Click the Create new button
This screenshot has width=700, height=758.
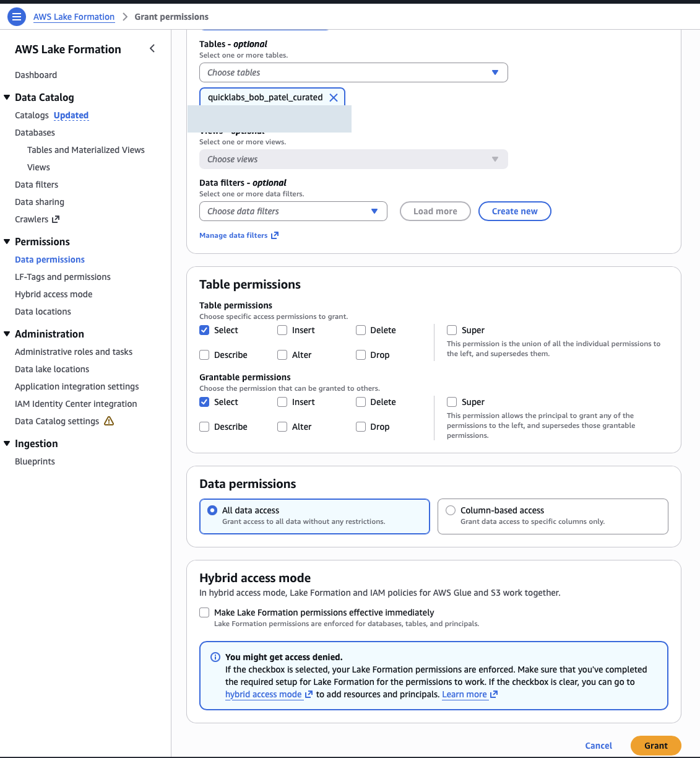click(x=515, y=211)
